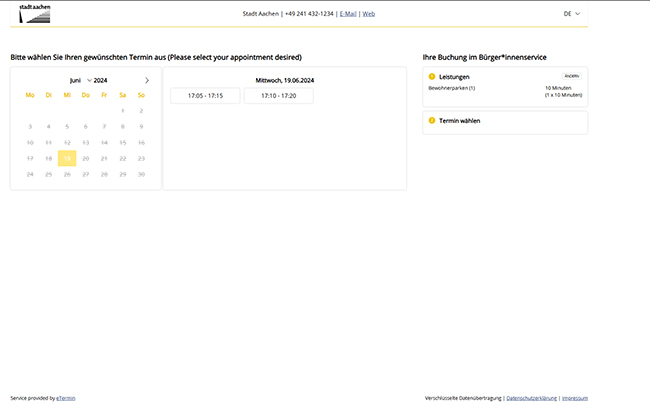Image resolution: width=650 pixels, height=406 pixels.
Task: Click the step 2 Termin wählen badge
Action: [432, 120]
